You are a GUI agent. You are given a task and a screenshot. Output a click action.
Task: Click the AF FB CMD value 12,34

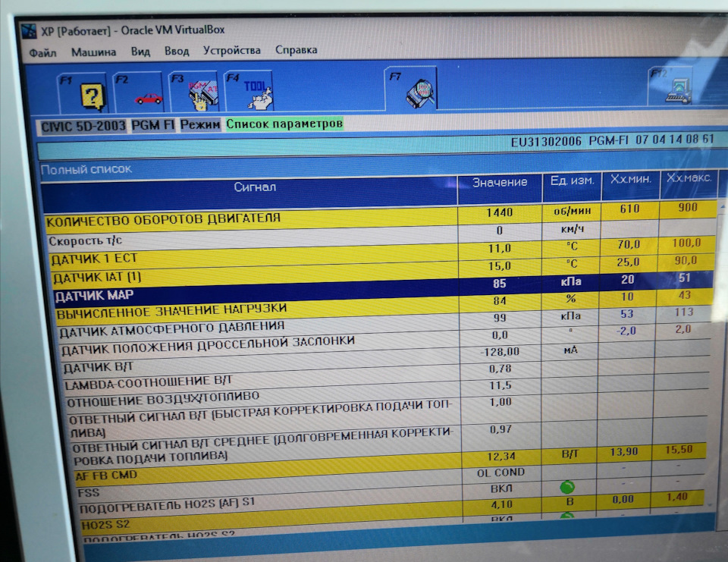pos(501,457)
